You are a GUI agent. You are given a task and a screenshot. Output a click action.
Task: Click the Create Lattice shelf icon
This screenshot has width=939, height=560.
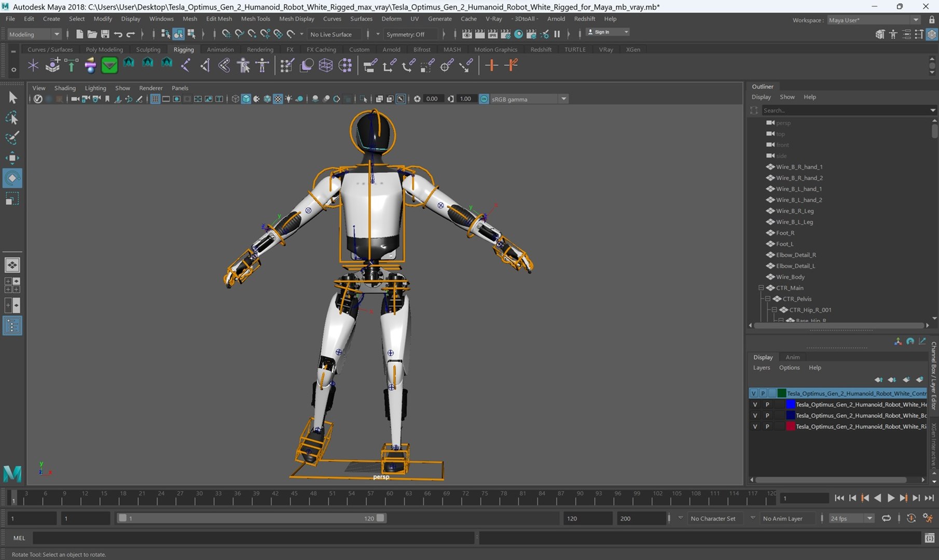pos(326,65)
